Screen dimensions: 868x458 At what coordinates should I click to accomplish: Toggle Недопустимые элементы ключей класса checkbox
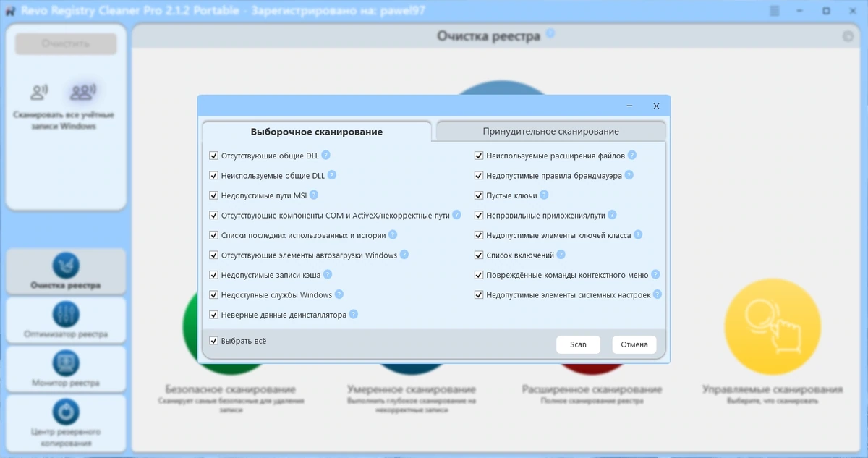(x=479, y=235)
